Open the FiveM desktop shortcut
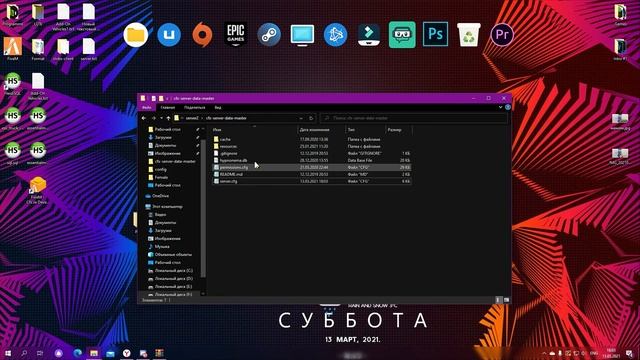 (x=13, y=49)
